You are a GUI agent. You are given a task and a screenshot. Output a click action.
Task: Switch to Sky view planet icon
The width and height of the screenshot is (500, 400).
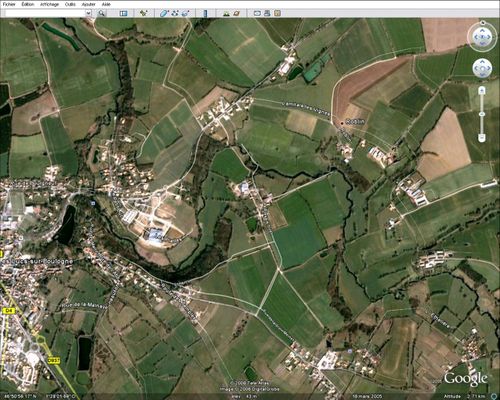pyautogui.click(x=237, y=13)
